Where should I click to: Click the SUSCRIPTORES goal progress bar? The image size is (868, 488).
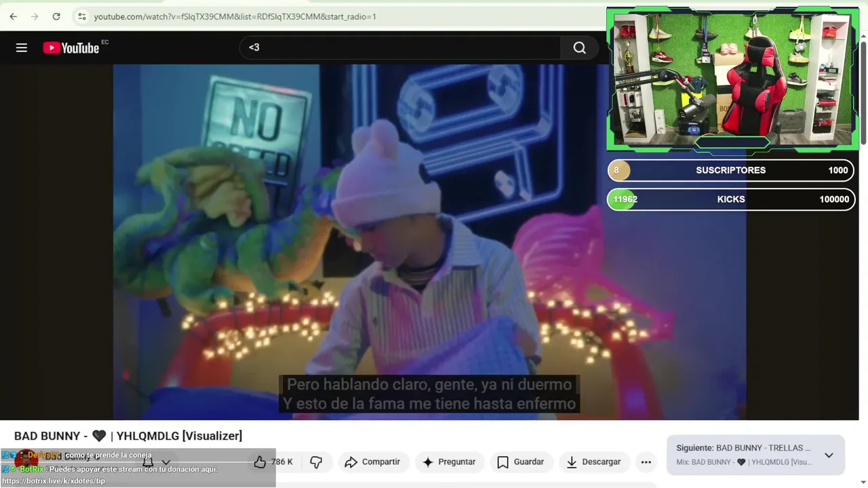(x=730, y=170)
